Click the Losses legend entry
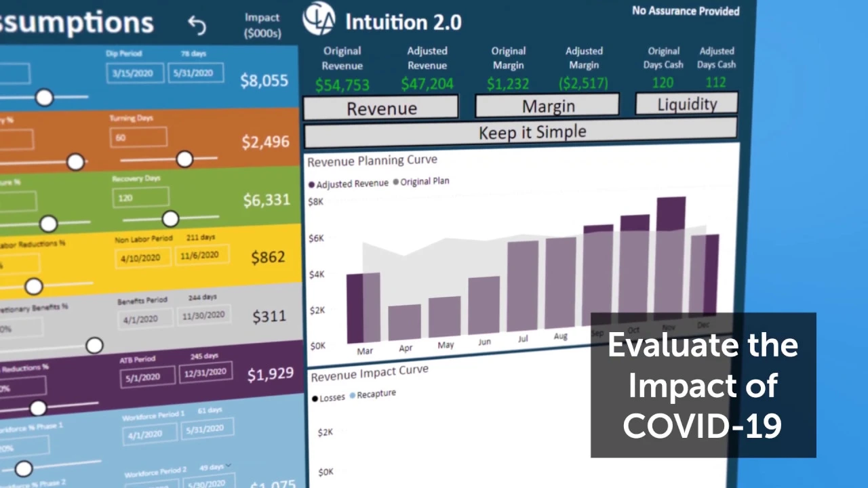 [328, 398]
